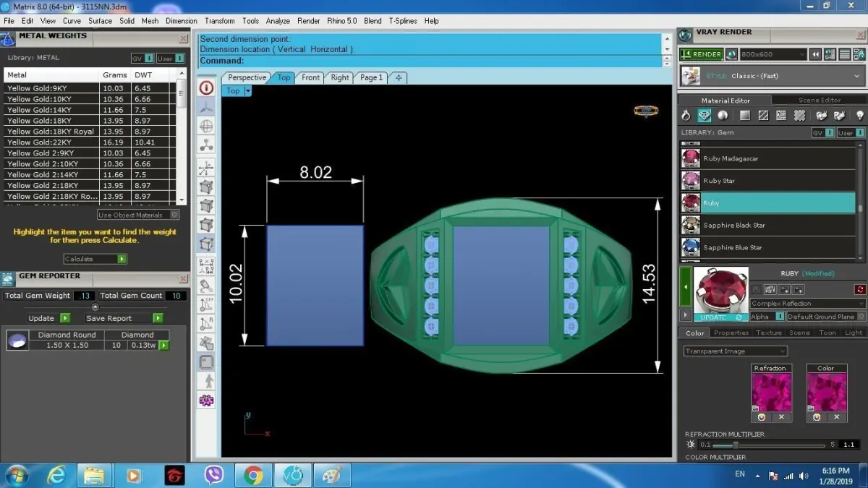This screenshot has width=868, height=488.
Task: Toggle Use Object Materials option
Action: pyautogui.click(x=138, y=215)
